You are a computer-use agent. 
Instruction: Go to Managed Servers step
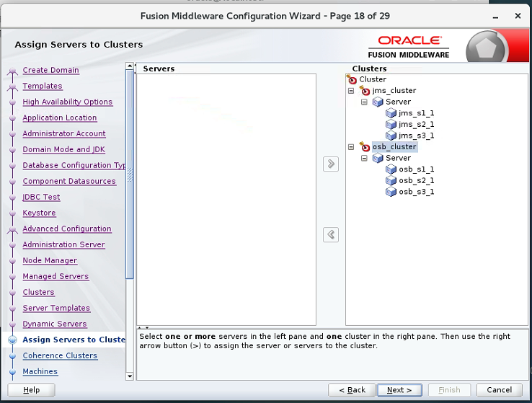coord(56,276)
